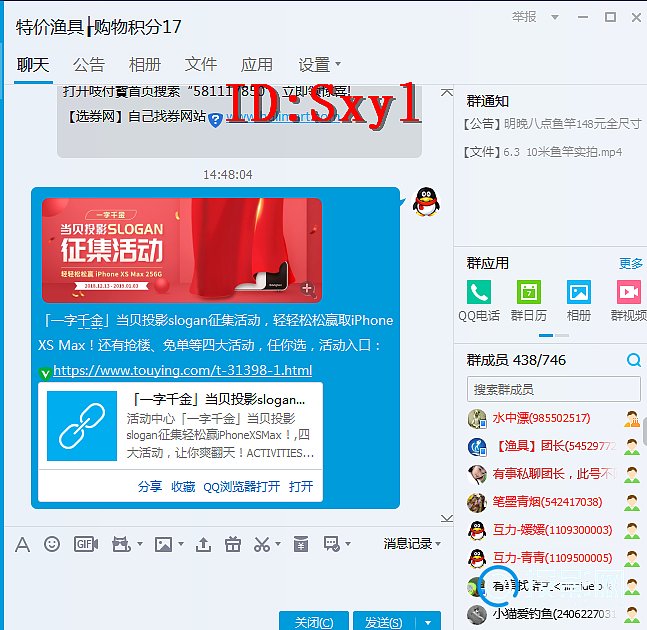Image resolution: width=647 pixels, height=630 pixels.
Task: Click 发送(S) button
Action: click(x=383, y=622)
